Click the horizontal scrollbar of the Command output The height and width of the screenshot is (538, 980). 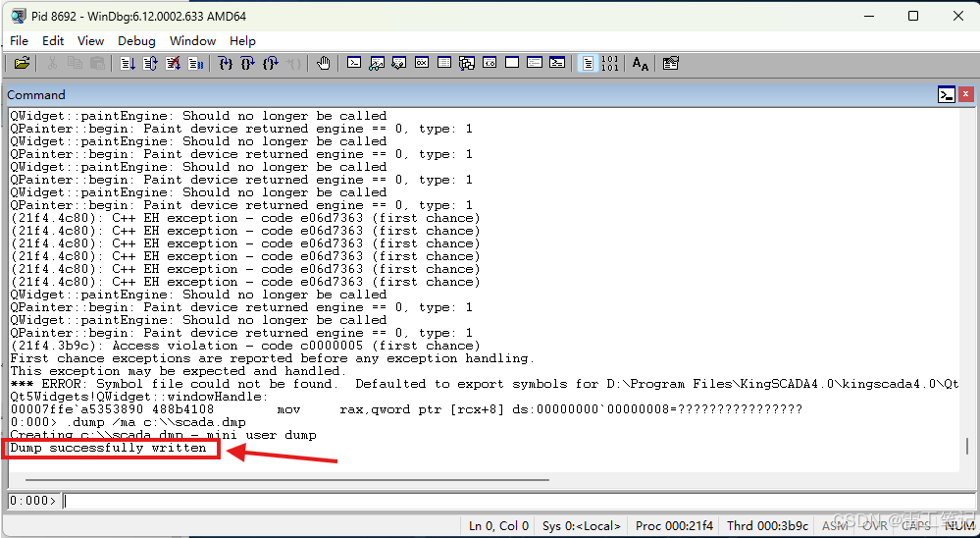click(x=287, y=480)
